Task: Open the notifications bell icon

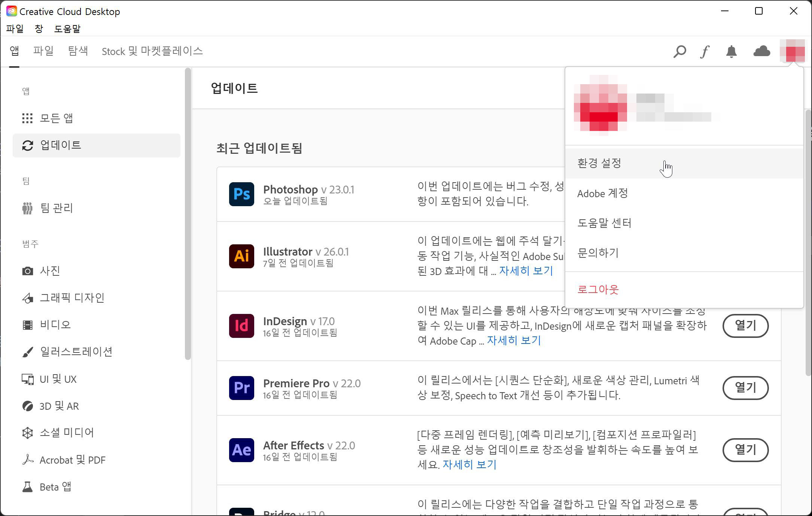Action: (731, 51)
